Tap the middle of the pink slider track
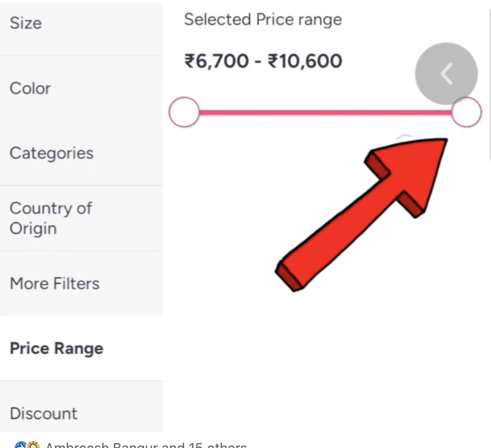Screen dimensions: 491x448 (x=325, y=113)
